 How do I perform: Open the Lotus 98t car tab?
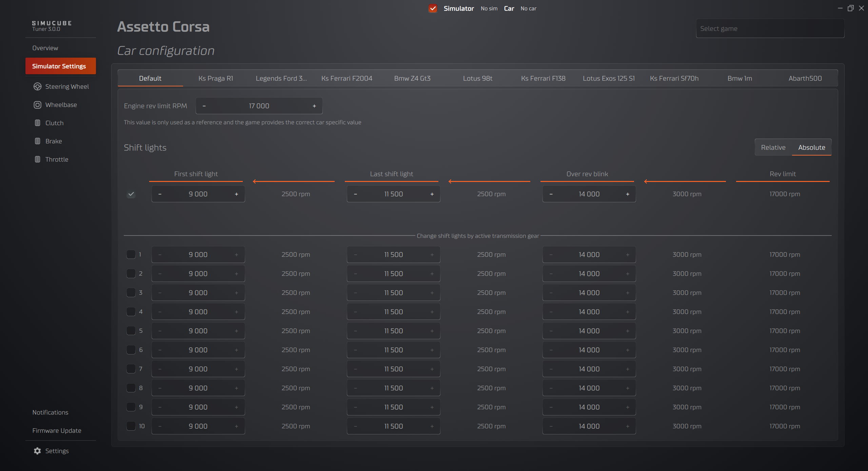click(x=477, y=78)
